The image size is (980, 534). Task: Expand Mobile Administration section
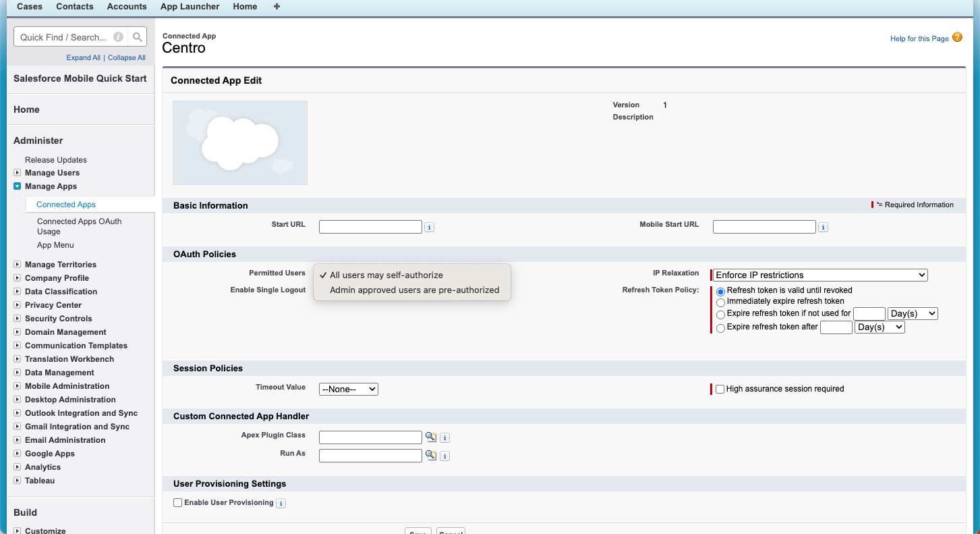[x=18, y=386]
